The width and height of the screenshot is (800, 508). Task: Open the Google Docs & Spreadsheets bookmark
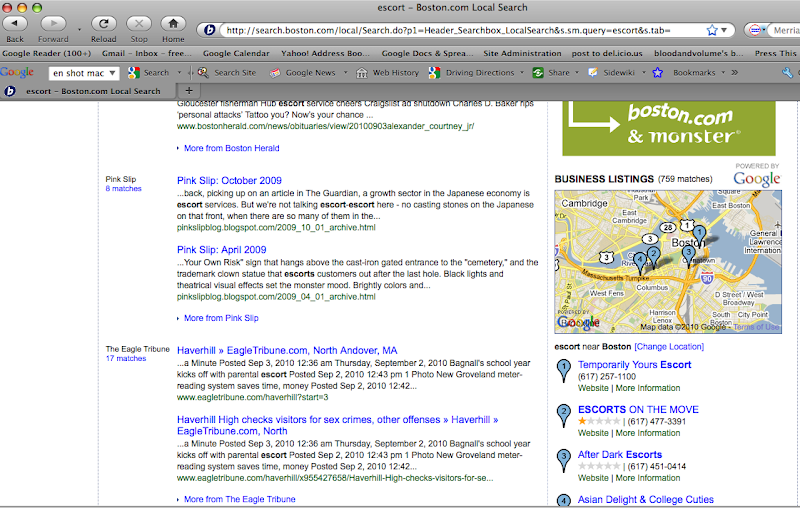tap(427, 53)
